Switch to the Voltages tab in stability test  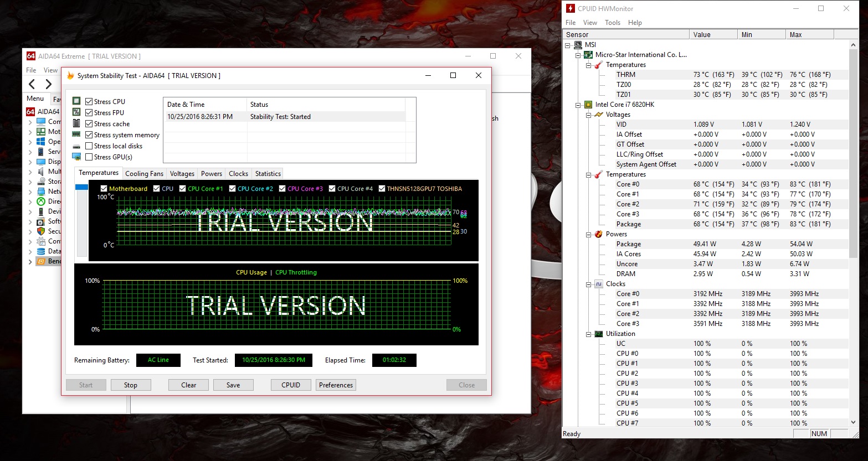click(x=182, y=174)
